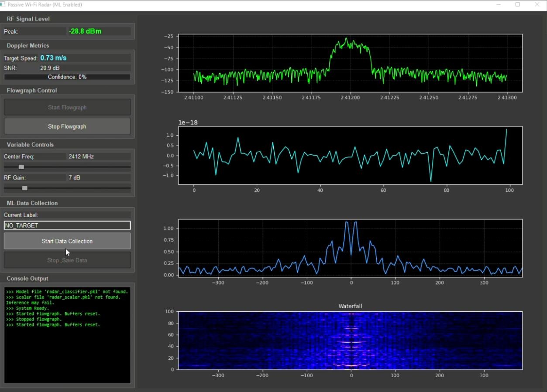Screen dimensions: 547x392
Task: Start Data Collection
Action: coord(67,241)
